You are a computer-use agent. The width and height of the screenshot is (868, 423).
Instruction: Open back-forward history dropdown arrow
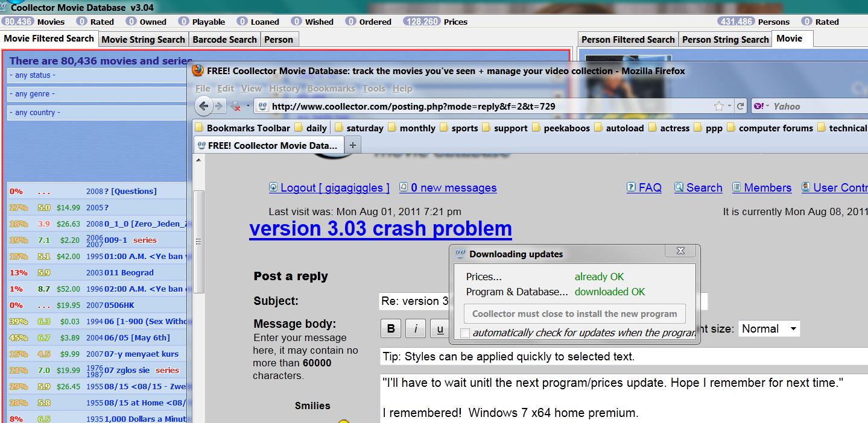[248, 107]
